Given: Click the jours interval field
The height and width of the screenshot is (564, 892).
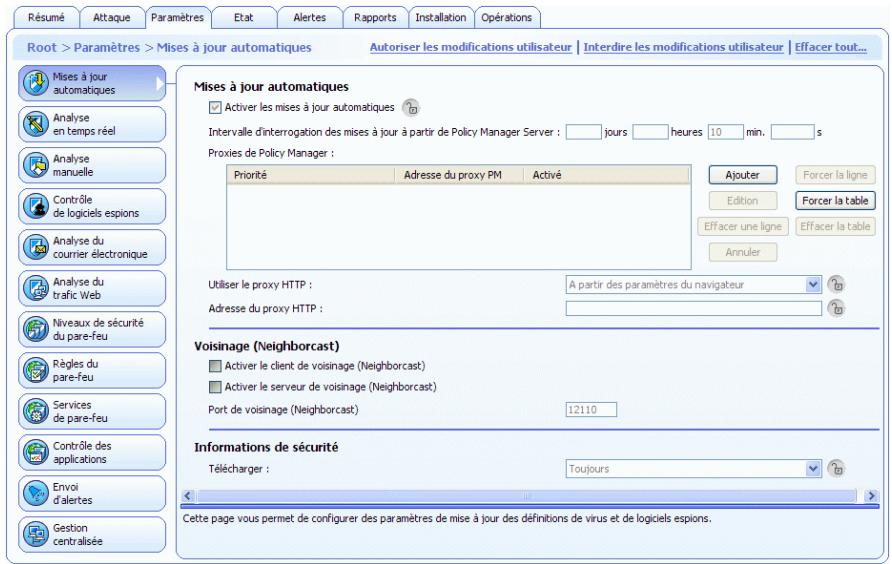Looking at the screenshot, I should (x=583, y=132).
